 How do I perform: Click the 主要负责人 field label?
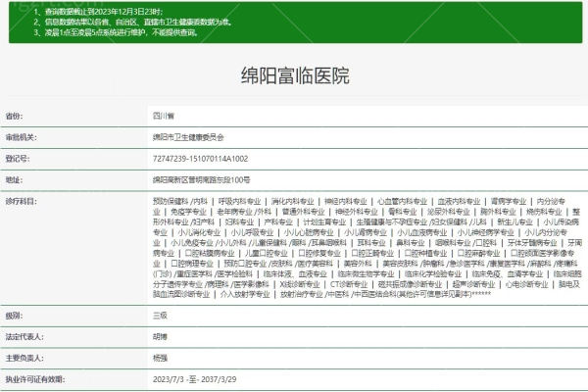tap(24, 359)
